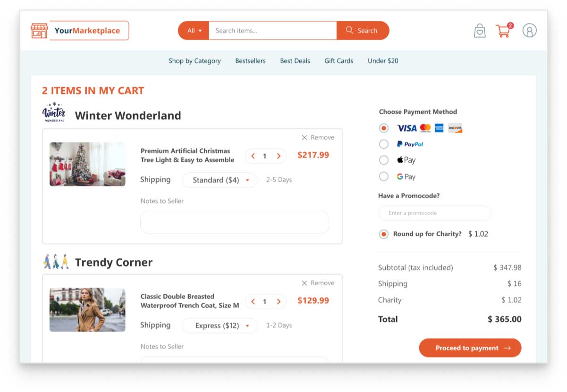Go to Gift Cards menu item
This screenshot has width=567, height=392.
339,61
